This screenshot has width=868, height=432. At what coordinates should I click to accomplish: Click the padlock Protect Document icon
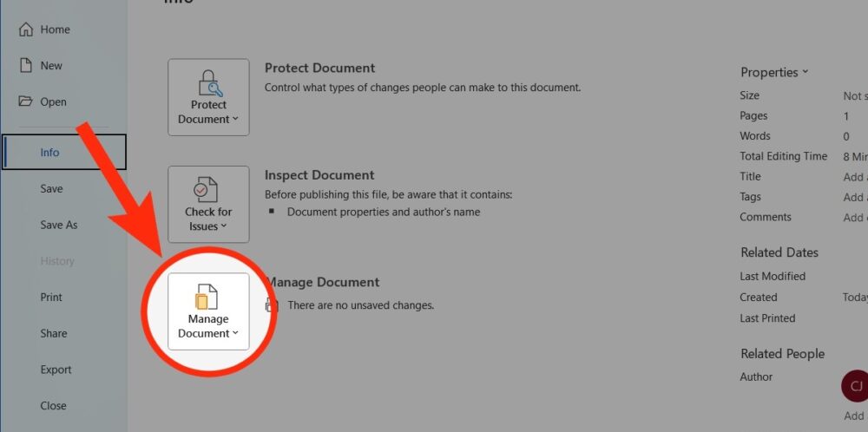click(x=209, y=83)
